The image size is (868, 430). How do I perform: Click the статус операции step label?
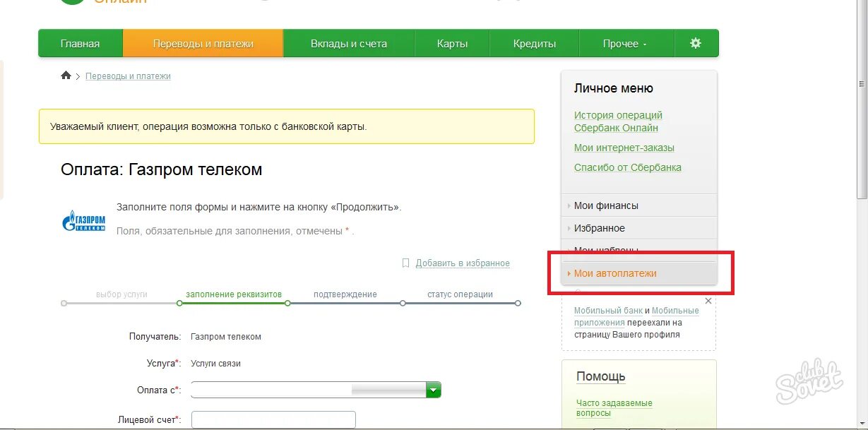point(460,294)
